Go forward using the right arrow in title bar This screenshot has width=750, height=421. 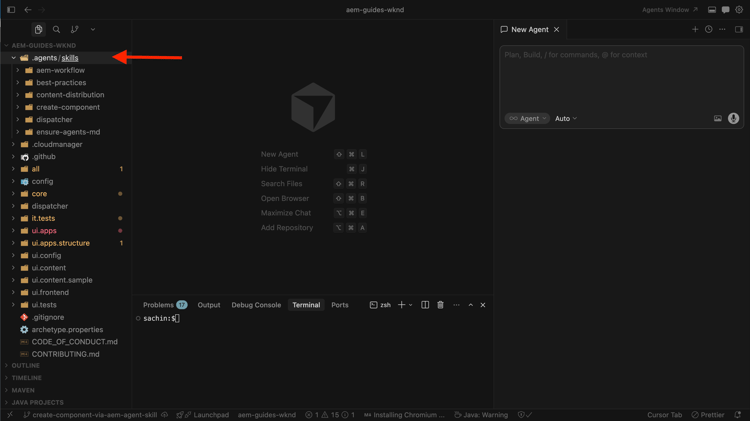tap(42, 10)
